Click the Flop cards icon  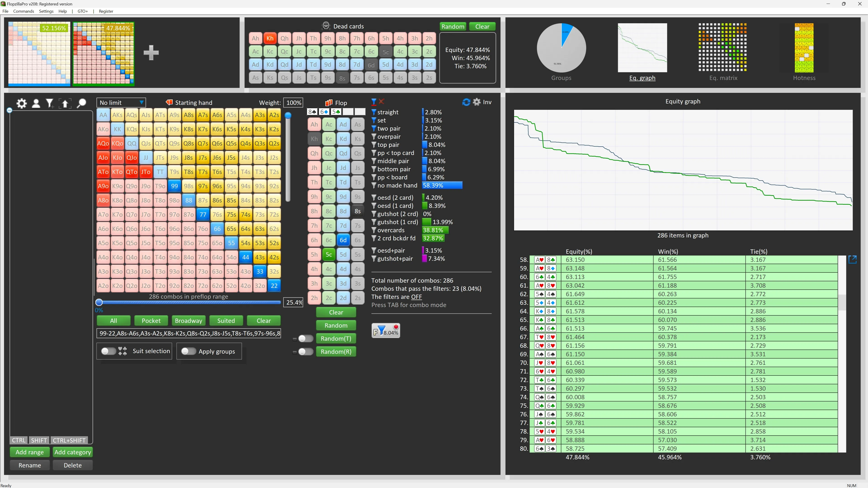tap(329, 103)
